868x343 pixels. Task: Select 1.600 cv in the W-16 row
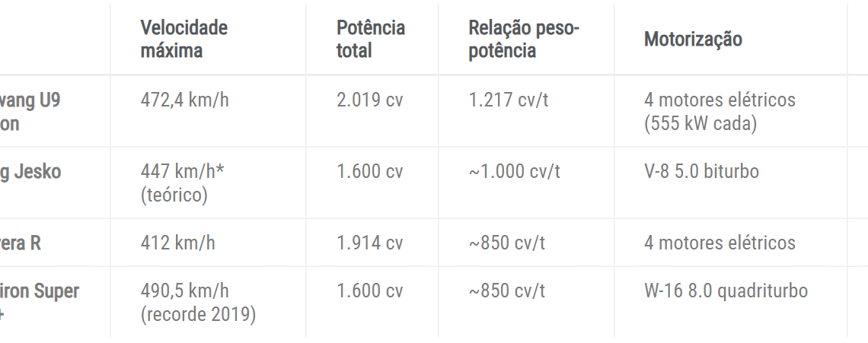coord(370,291)
